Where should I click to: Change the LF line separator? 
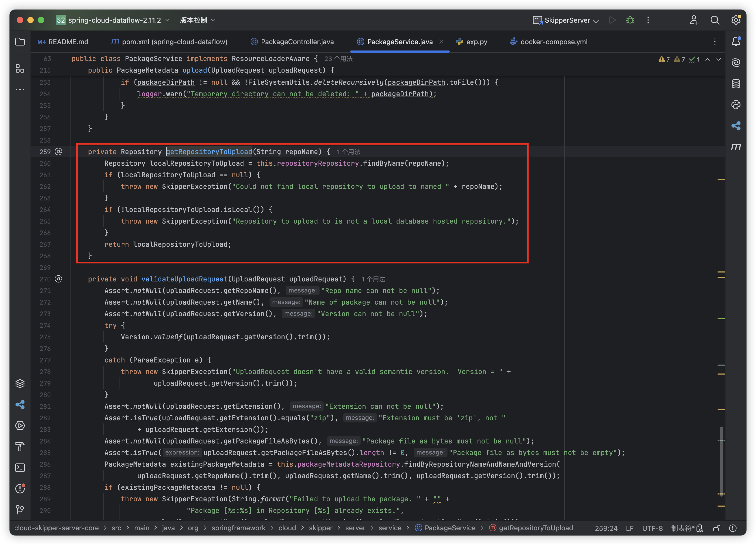coord(629,528)
